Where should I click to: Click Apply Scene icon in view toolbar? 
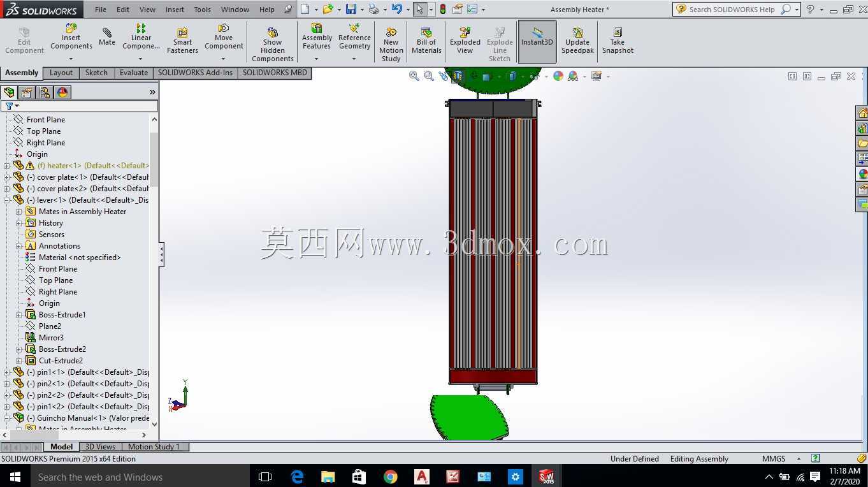pyautogui.click(x=573, y=76)
